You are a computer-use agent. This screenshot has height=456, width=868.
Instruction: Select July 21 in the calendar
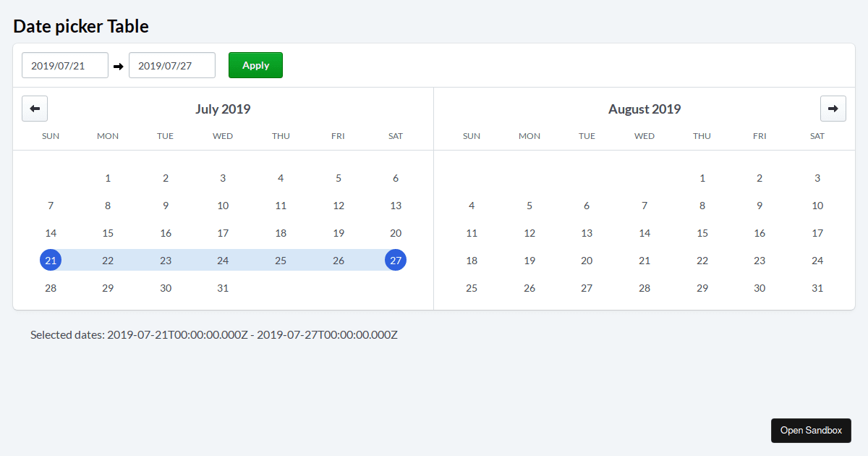coord(51,260)
